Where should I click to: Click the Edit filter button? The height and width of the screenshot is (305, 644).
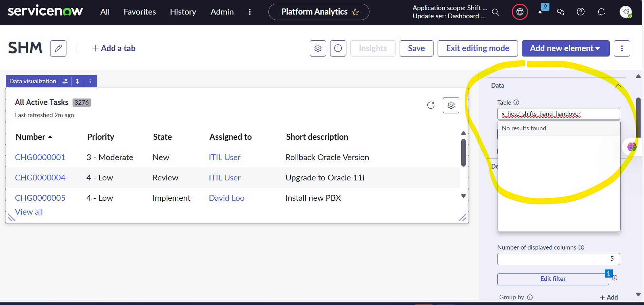[x=553, y=279]
